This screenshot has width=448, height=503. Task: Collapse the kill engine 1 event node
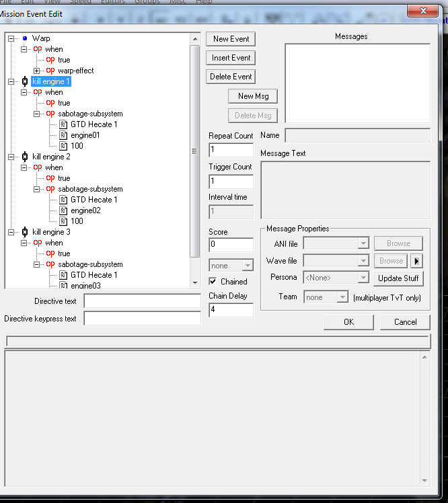click(11, 81)
